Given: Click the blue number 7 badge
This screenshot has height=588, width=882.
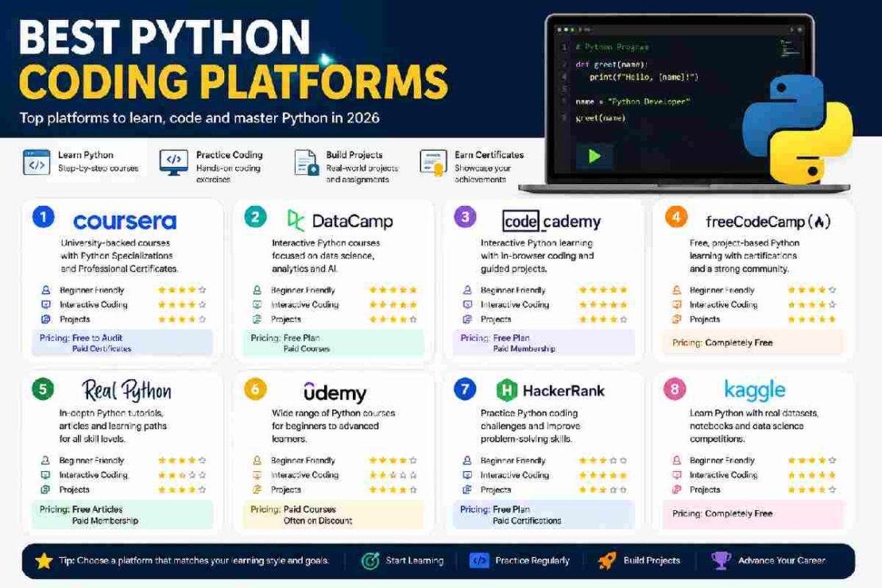Looking at the screenshot, I should coord(465,389).
